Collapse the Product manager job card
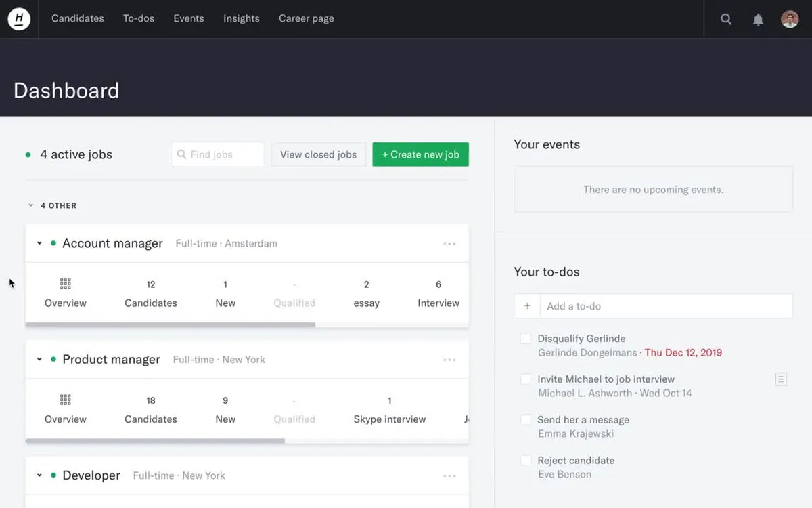This screenshot has height=508, width=812. click(x=39, y=359)
